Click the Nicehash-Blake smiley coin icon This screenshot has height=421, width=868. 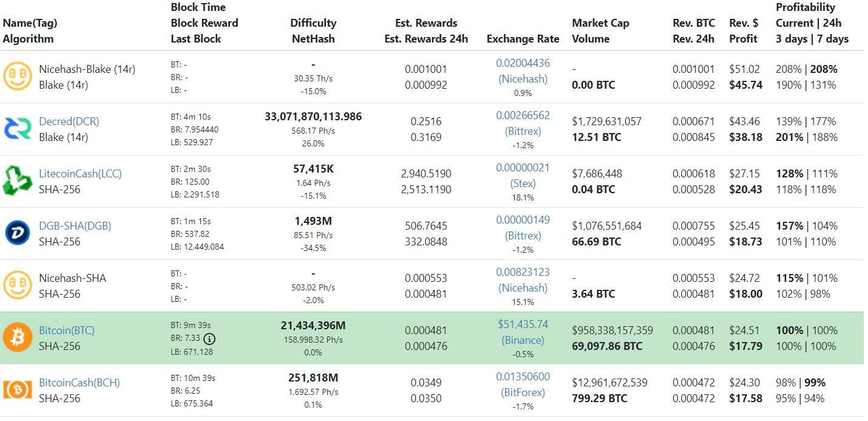point(18,77)
